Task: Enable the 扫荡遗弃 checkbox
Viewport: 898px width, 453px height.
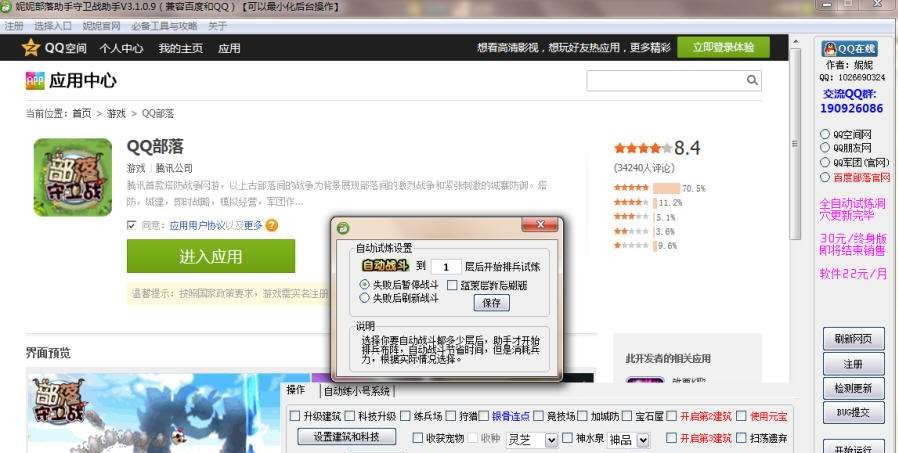Action: pos(741,438)
